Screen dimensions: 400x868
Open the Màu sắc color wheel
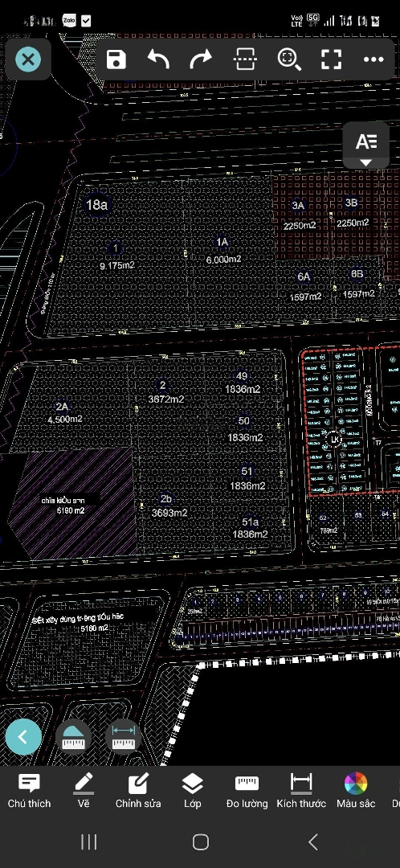coord(356,791)
